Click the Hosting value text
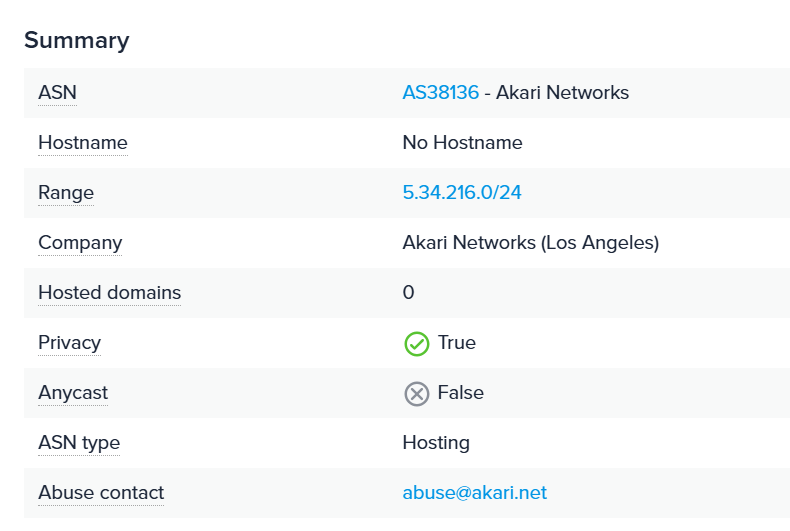The height and width of the screenshot is (531, 790). (436, 443)
